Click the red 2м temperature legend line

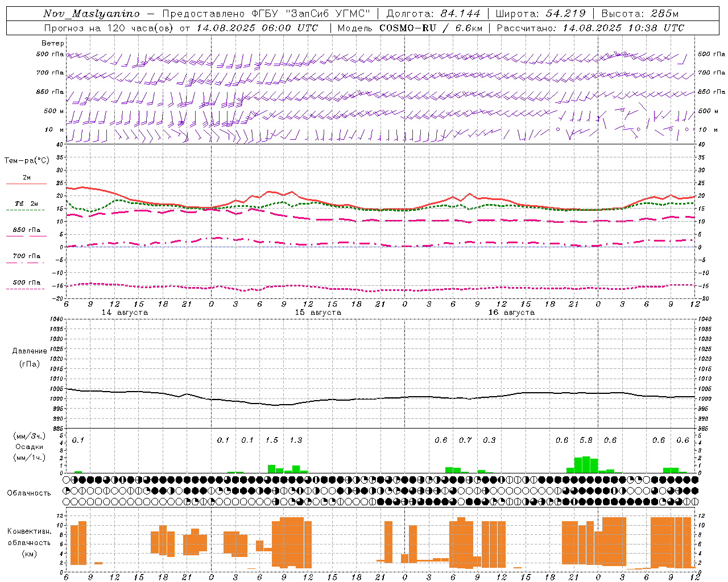pos(26,184)
